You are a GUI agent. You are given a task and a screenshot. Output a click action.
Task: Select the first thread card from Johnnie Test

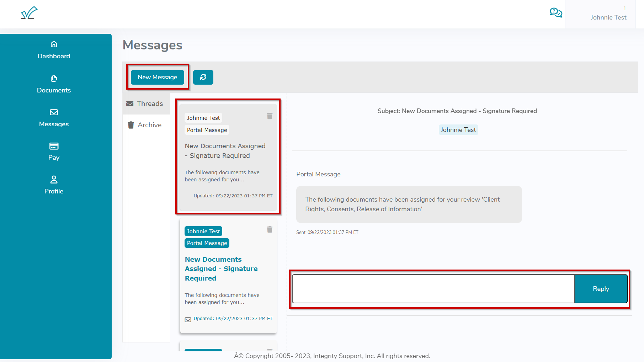(228, 156)
